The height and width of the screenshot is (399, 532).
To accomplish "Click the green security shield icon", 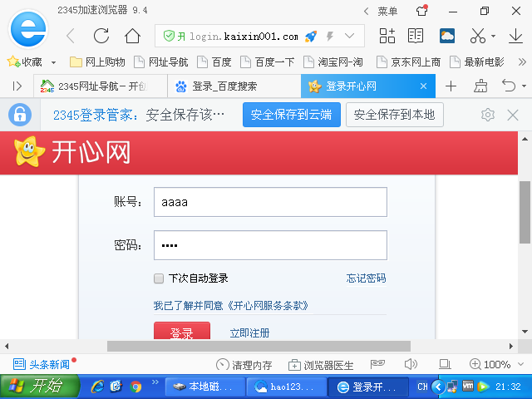I will tap(169, 36).
